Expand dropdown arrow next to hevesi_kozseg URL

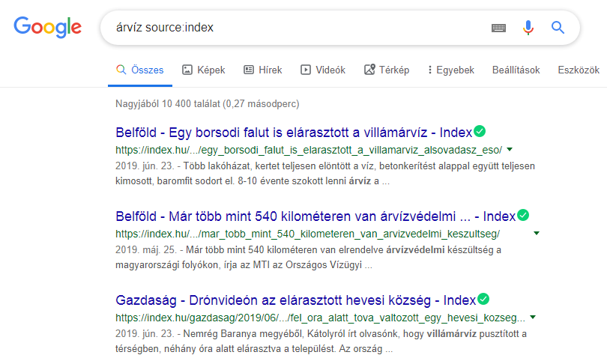tap(533, 318)
